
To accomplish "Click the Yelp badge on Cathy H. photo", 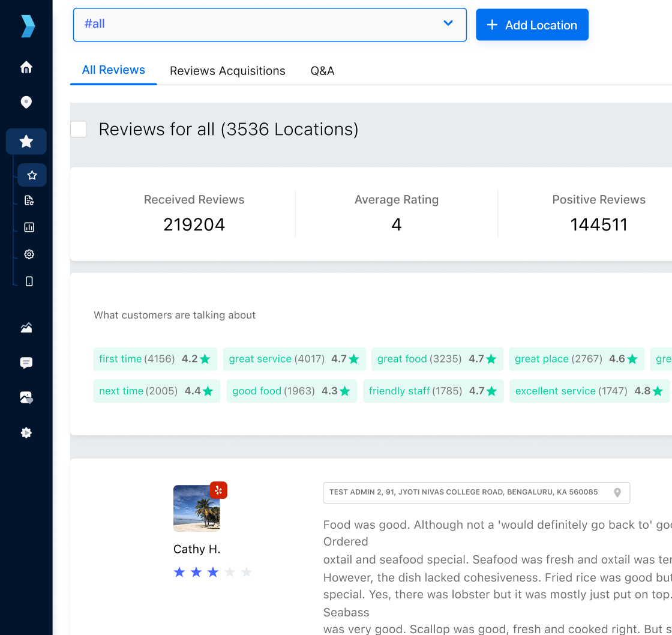I will click(218, 490).
